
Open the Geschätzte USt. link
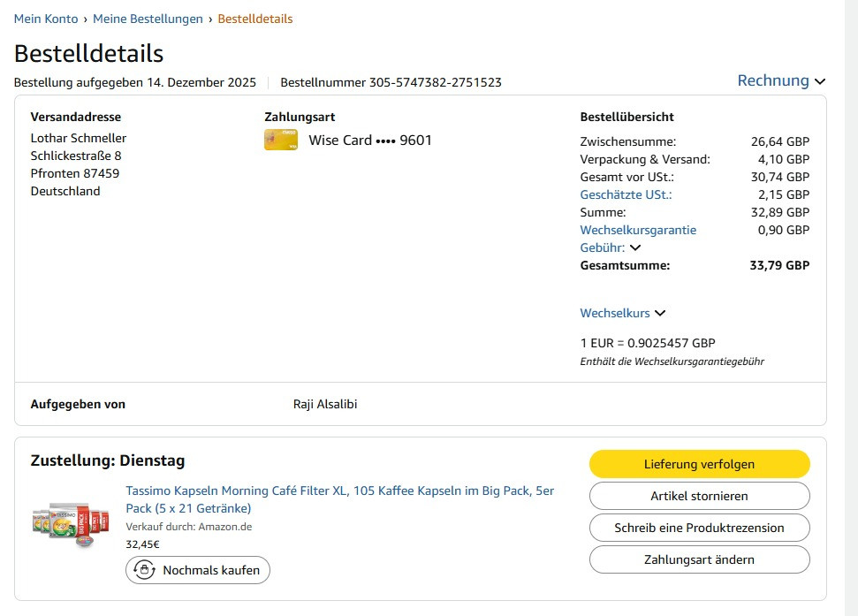[626, 194]
